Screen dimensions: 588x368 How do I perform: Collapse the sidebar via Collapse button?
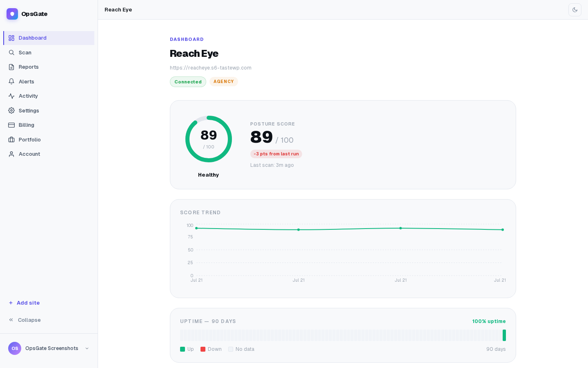coord(49,320)
